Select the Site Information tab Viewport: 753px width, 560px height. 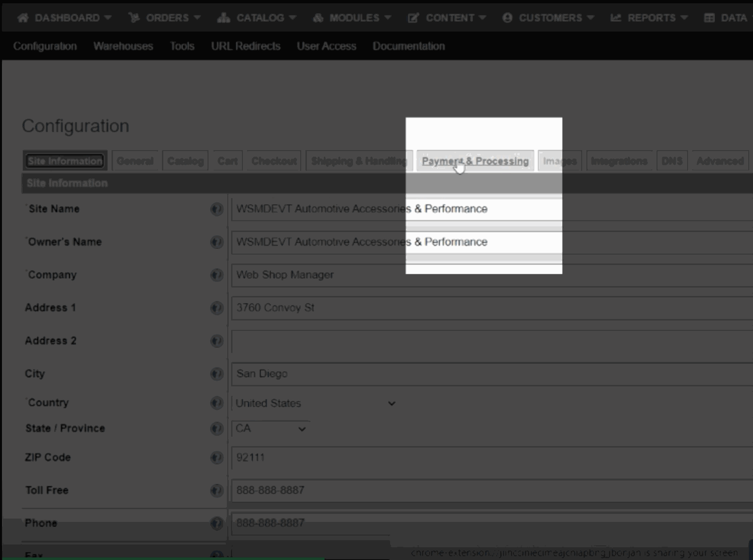click(65, 161)
